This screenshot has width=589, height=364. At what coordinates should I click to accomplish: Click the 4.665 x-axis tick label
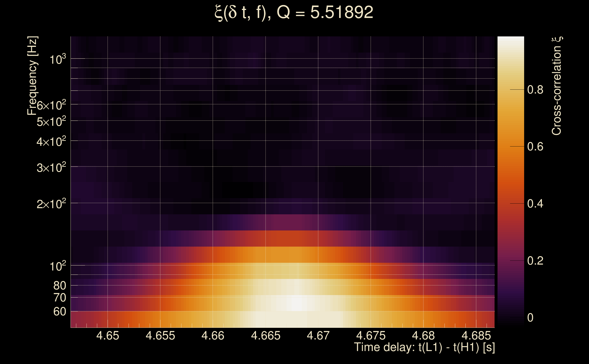pyautogui.click(x=266, y=336)
